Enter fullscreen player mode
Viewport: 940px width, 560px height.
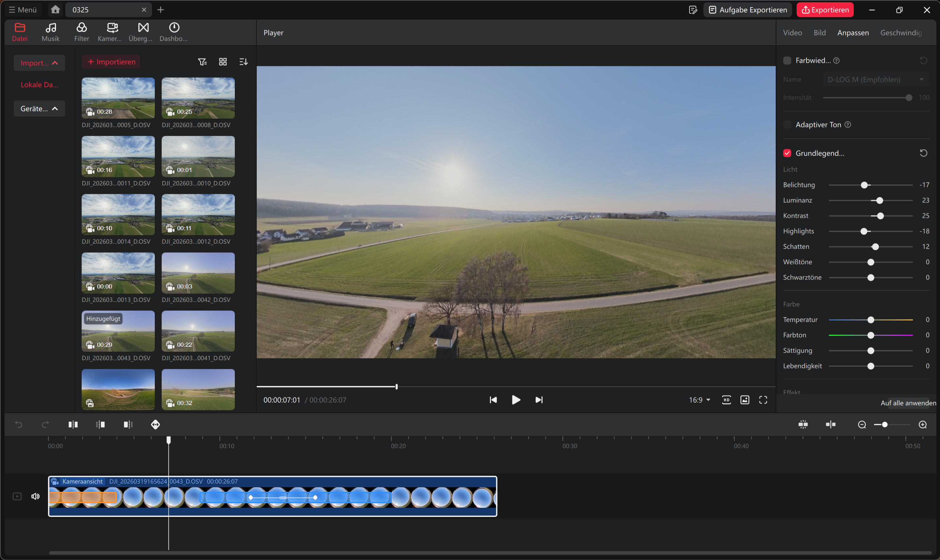(763, 400)
